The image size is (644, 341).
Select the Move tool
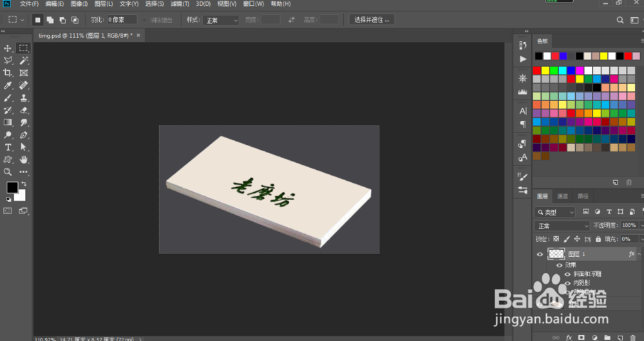(8, 48)
